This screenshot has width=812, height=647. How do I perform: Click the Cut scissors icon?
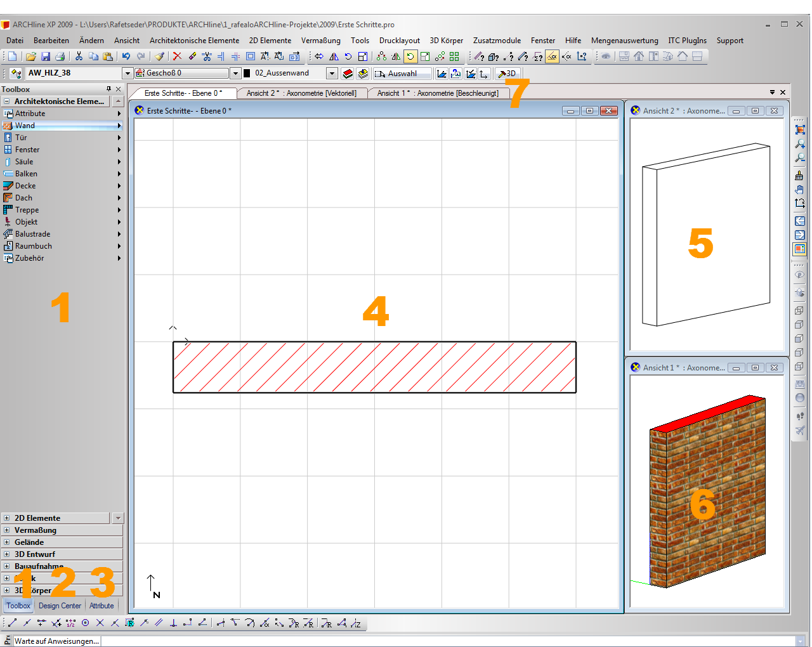pos(79,56)
